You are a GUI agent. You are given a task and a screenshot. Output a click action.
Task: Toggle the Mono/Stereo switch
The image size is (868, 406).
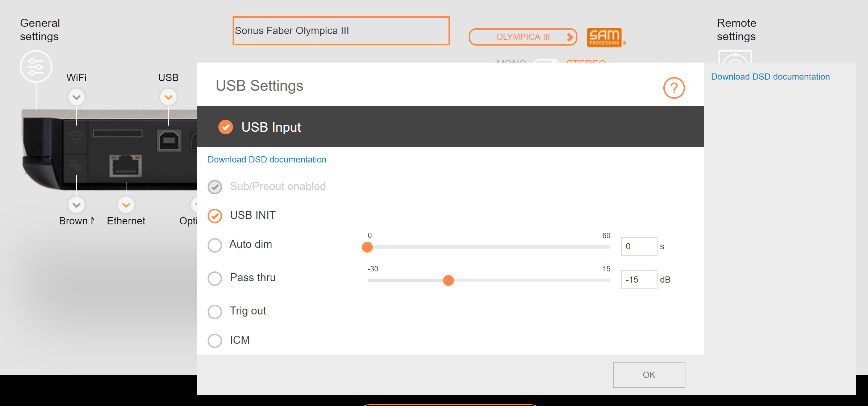[x=546, y=61]
